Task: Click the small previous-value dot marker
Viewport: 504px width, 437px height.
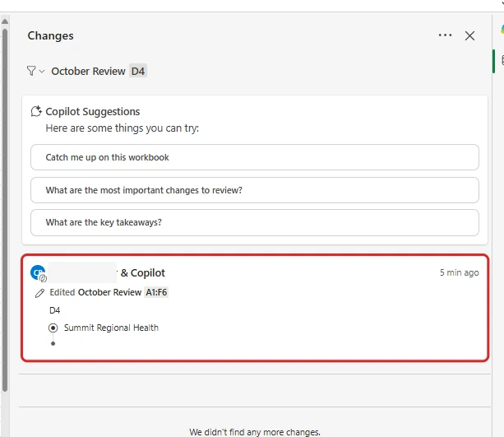Action: (x=53, y=343)
